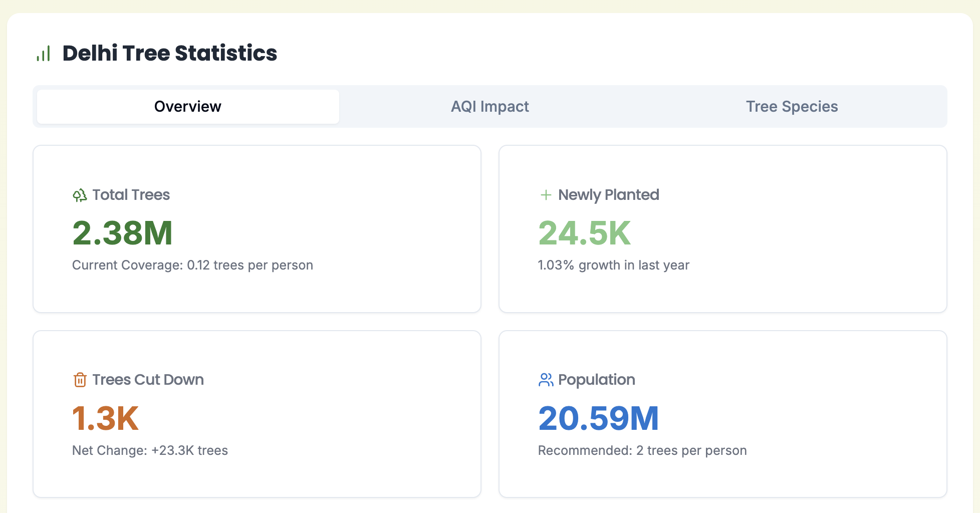Click the 20.59M population value
This screenshot has height=513, width=980.
tap(598, 418)
